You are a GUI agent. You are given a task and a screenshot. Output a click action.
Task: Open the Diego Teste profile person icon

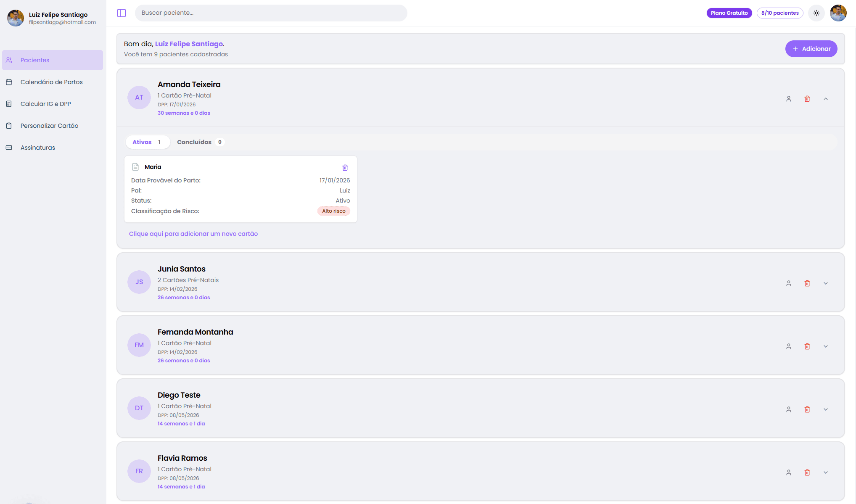[788, 409]
